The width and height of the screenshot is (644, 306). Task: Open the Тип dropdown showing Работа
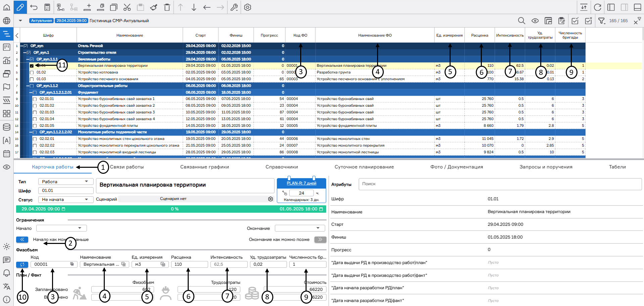(65, 182)
